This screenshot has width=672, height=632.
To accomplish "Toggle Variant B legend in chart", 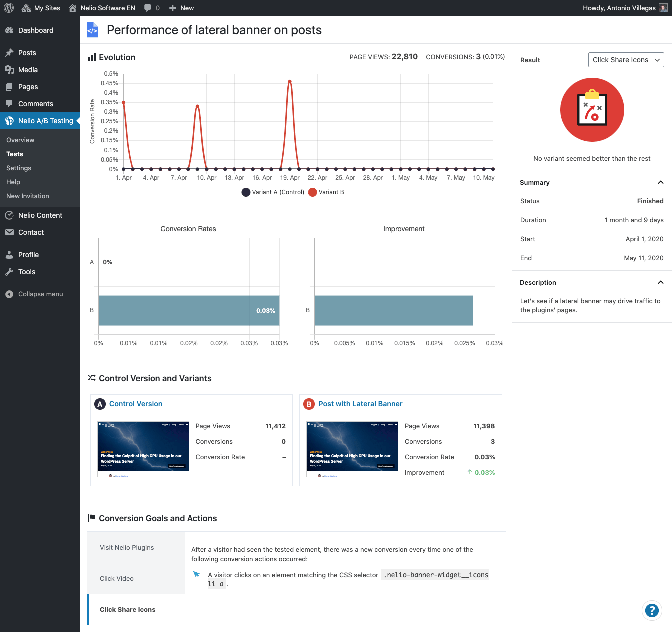I will (x=326, y=192).
